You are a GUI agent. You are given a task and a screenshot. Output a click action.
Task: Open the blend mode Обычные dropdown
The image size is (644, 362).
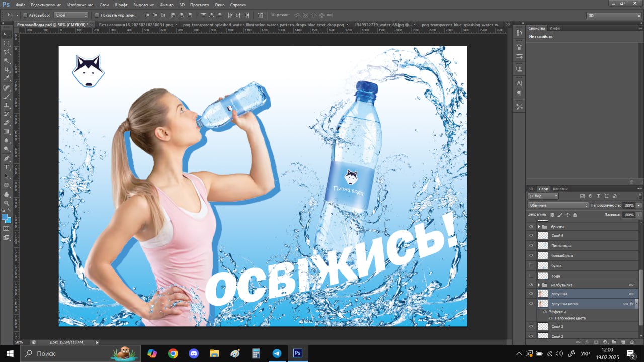(558, 205)
